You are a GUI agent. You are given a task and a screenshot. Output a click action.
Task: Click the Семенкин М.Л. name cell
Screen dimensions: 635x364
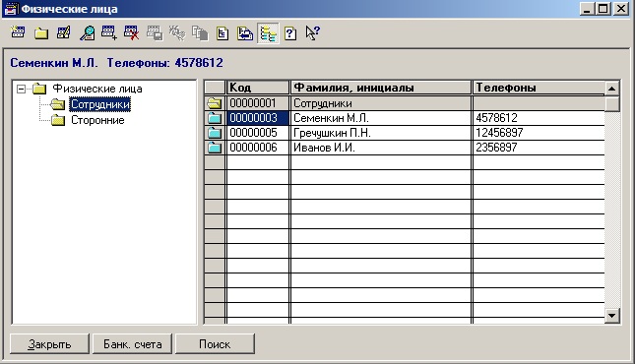pos(381,118)
